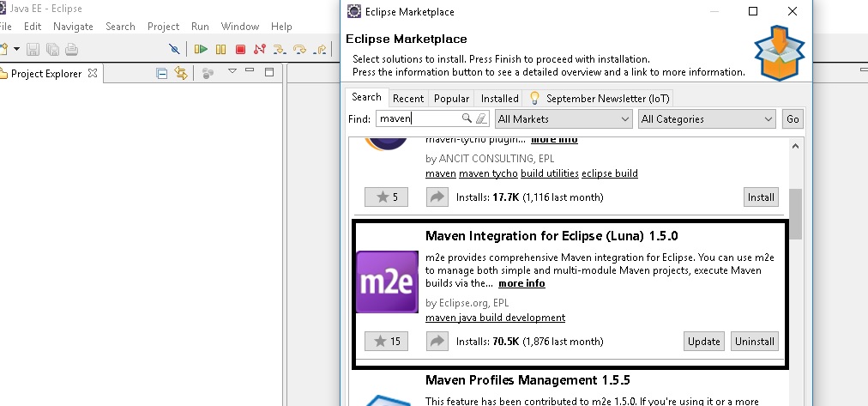The width and height of the screenshot is (868, 406).
Task: Open Project Explorer View Menu triangle
Action: click(x=232, y=71)
